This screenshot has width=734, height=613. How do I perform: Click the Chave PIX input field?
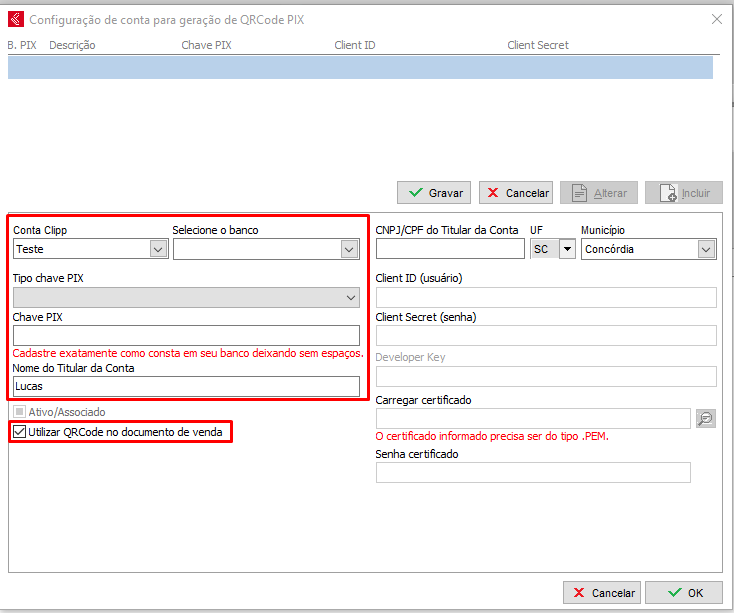[186, 335]
